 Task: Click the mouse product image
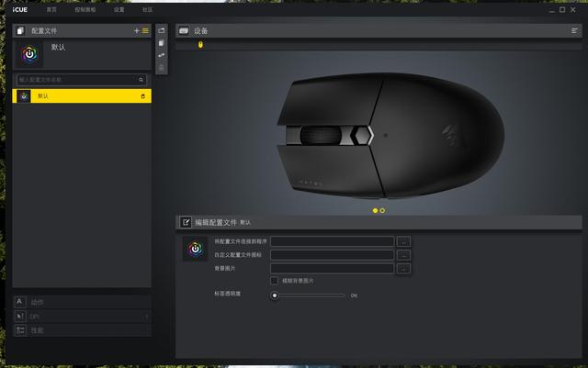click(x=390, y=136)
